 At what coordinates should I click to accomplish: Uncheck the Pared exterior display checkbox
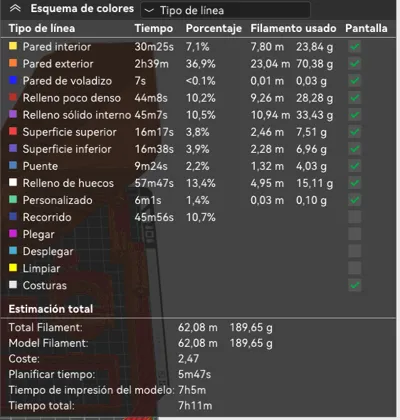click(355, 63)
